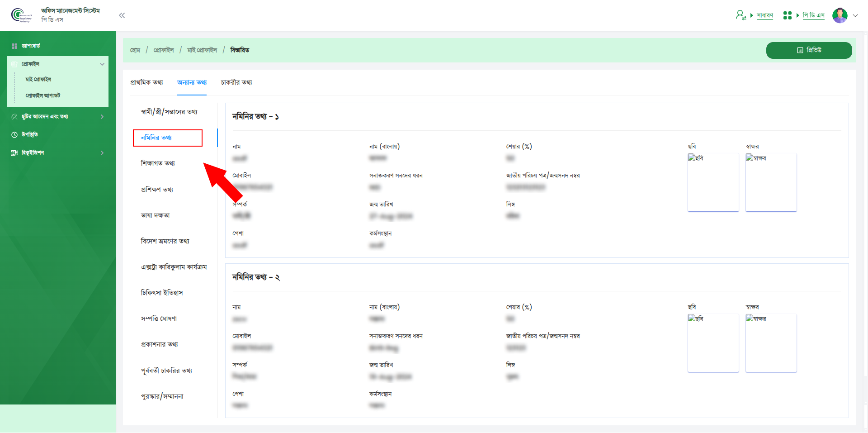Select সম্পত্তি ঘোষণা section

pos(159,319)
